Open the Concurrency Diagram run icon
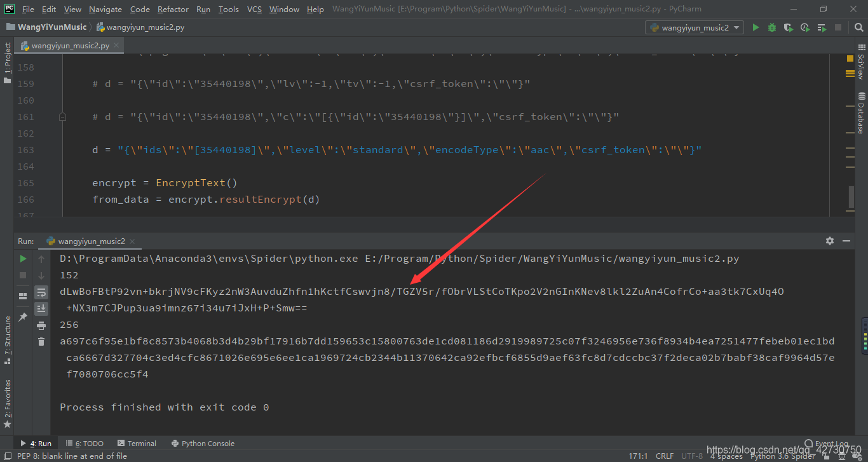 point(822,27)
